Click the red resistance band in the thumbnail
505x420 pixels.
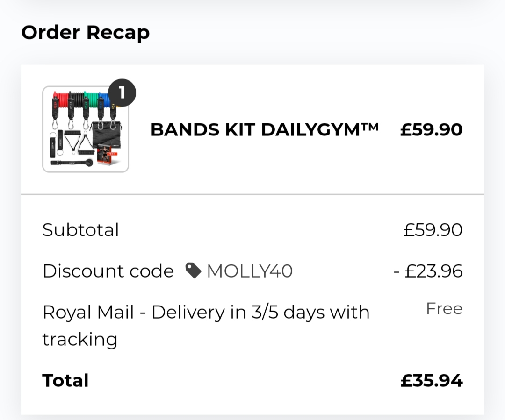[x=60, y=100]
